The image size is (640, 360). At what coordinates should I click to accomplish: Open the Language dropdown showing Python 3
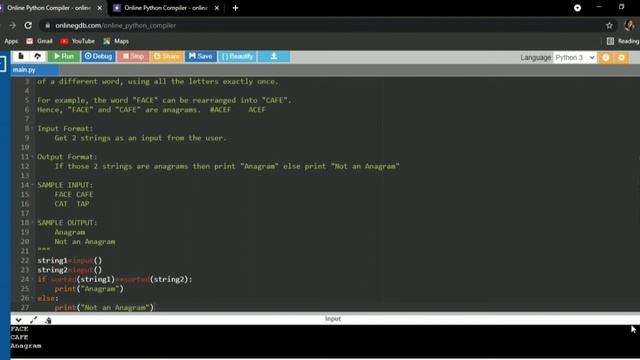click(x=575, y=58)
